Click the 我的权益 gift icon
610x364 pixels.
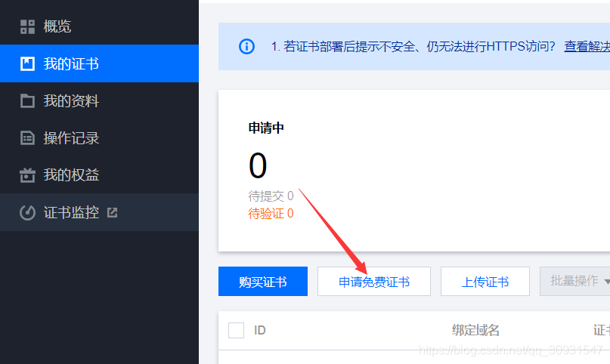click(x=27, y=175)
